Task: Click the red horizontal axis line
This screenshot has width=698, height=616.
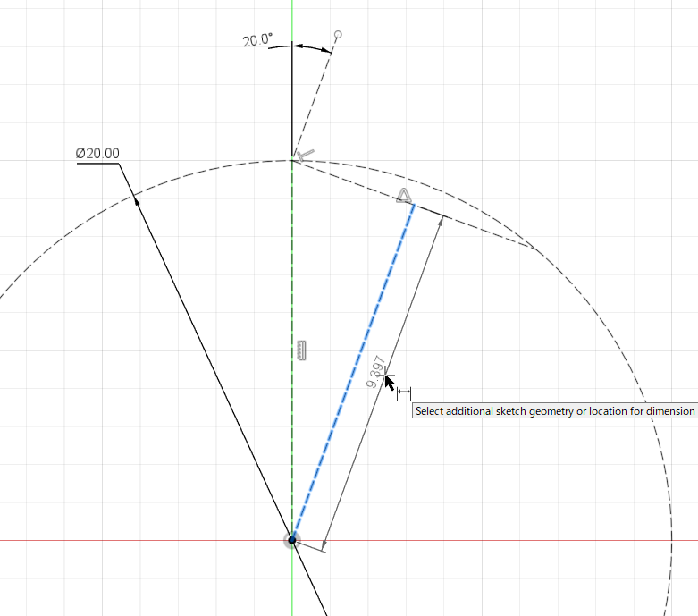Action: click(536, 540)
